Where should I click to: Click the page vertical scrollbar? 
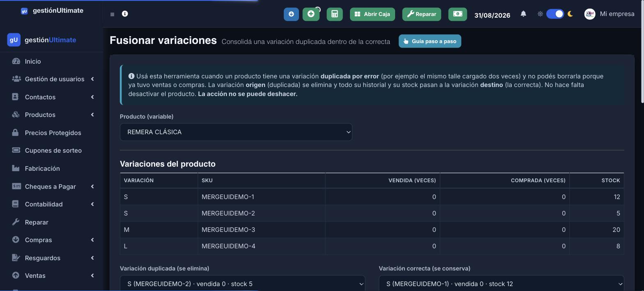642,51
